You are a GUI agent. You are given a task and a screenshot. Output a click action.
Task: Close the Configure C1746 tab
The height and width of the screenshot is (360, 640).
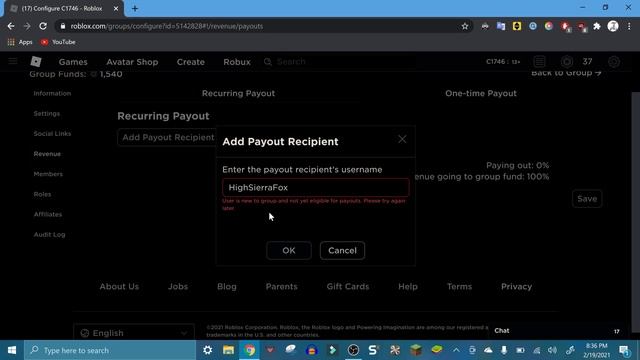pyautogui.click(x=116, y=8)
